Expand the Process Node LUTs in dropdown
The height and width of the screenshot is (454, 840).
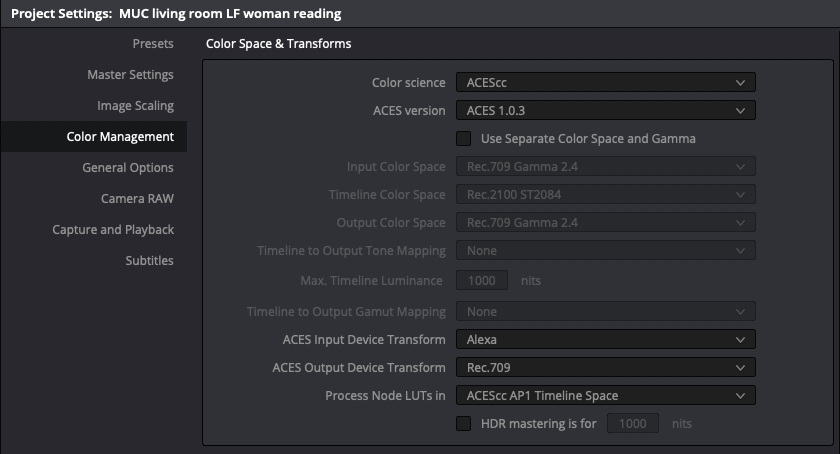pos(605,396)
